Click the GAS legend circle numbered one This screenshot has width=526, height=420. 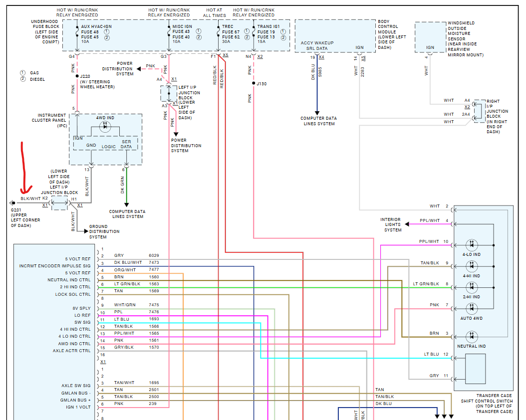pyautogui.click(x=23, y=73)
